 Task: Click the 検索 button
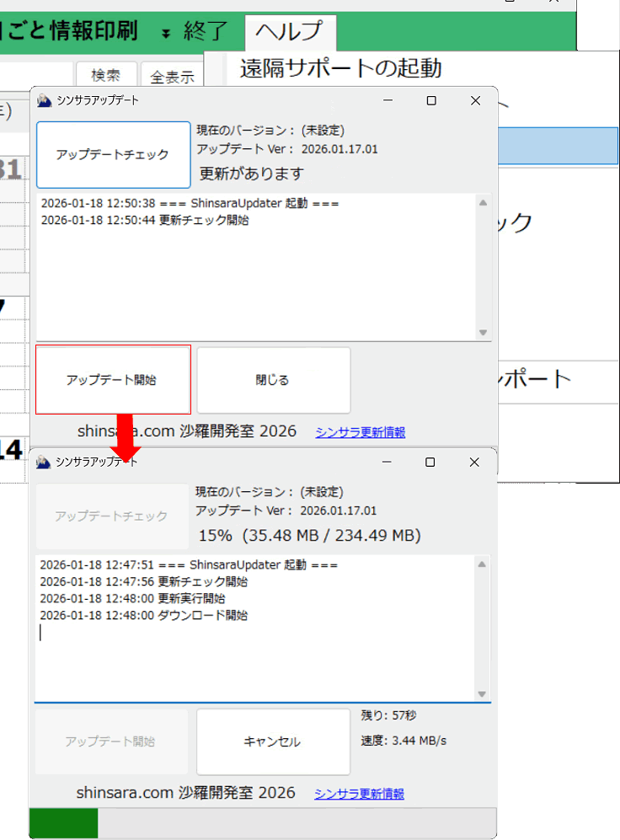pos(105,76)
